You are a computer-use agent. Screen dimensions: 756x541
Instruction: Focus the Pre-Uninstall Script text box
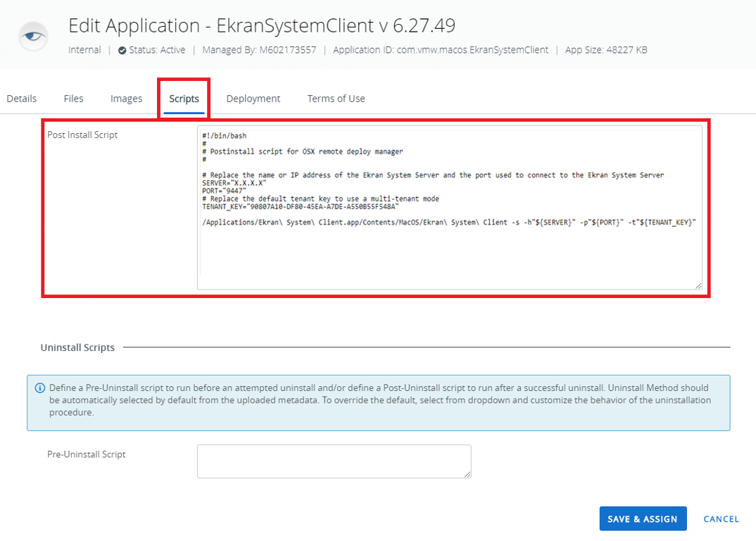tap(334, 461)
